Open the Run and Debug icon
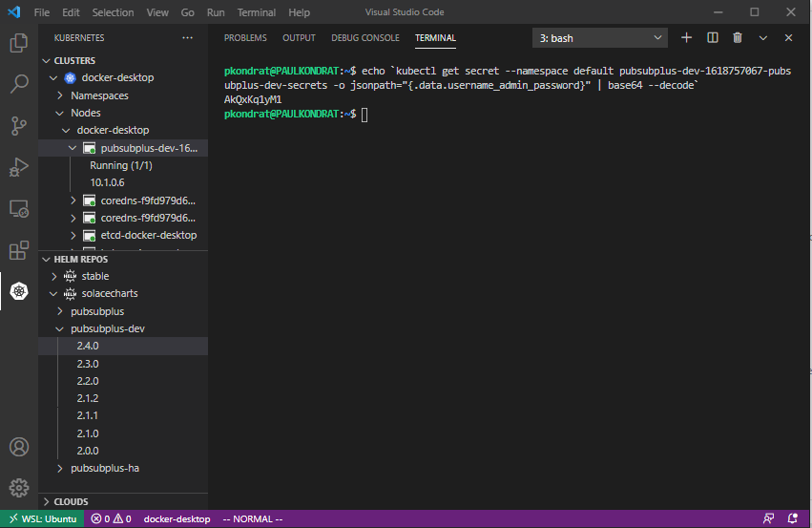 click(18, 167)
